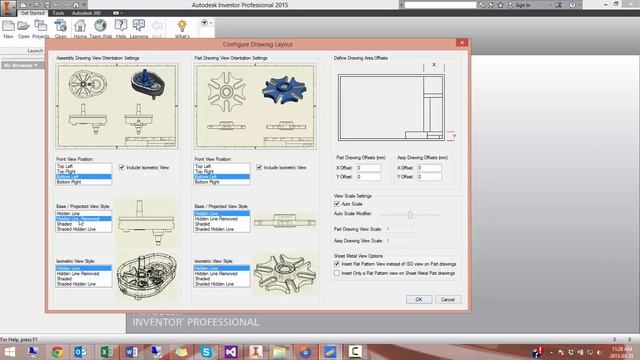Open the My Browser panel dropdown
Image resolution: width=640 pixels, height=360 pixels.
tap(20, 65)
